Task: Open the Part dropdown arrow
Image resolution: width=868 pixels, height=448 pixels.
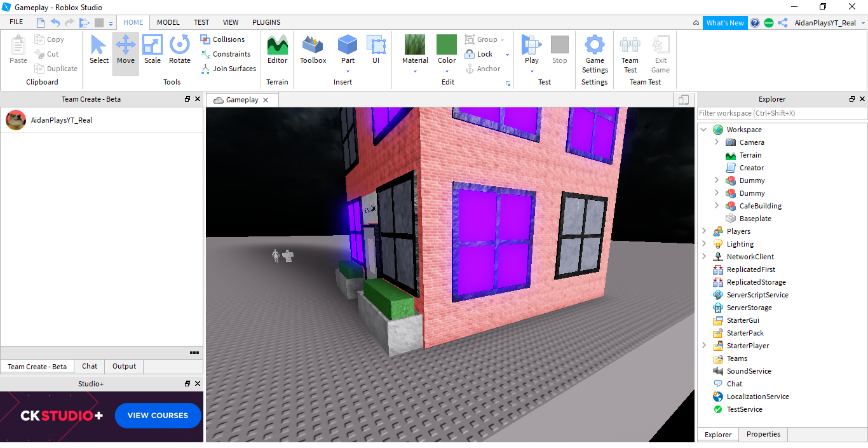Action: tap(348, 71)
